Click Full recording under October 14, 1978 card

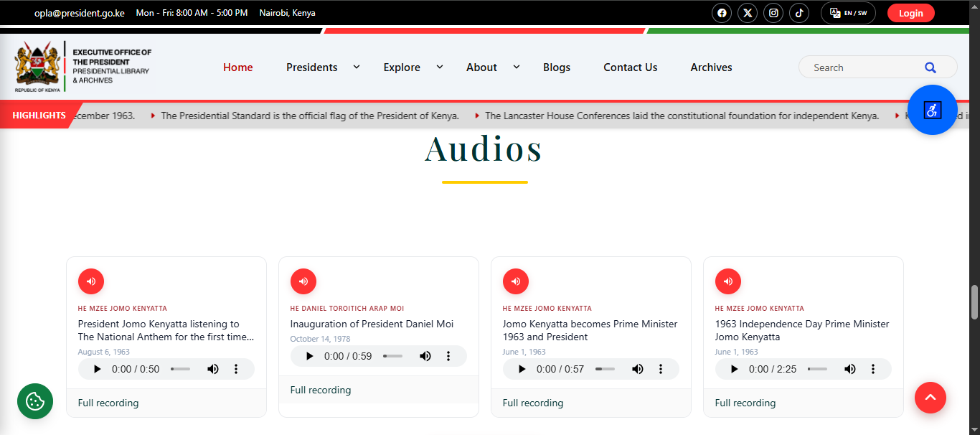tap(321, 390)
